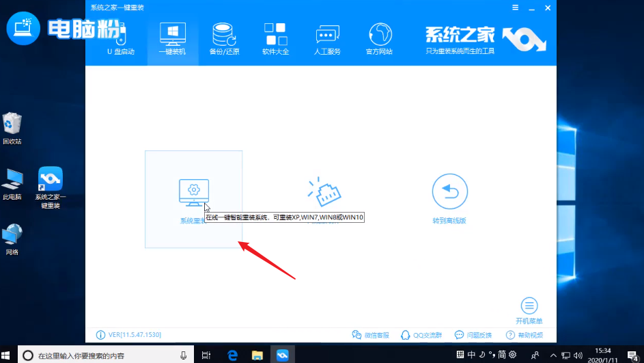The height and width of the screenshot is (363, 644).
Task: Close the 系统之家 window
Action: (548, 8)
